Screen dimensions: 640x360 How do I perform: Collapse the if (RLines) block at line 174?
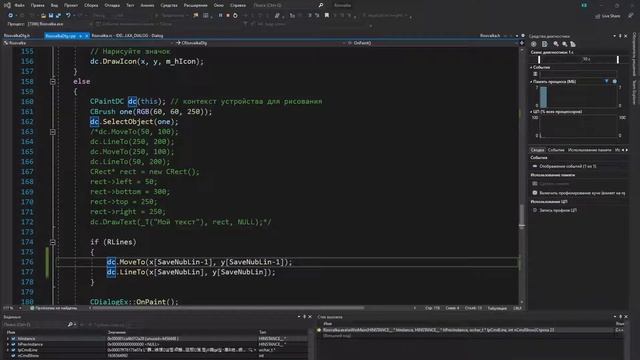[x=53, y=242]
